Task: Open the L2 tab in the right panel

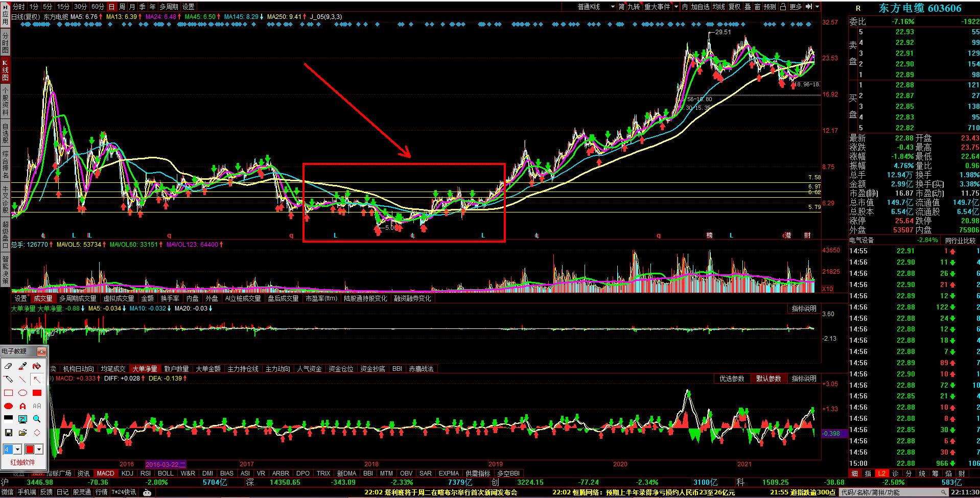Action: click(x=881, y=473)
